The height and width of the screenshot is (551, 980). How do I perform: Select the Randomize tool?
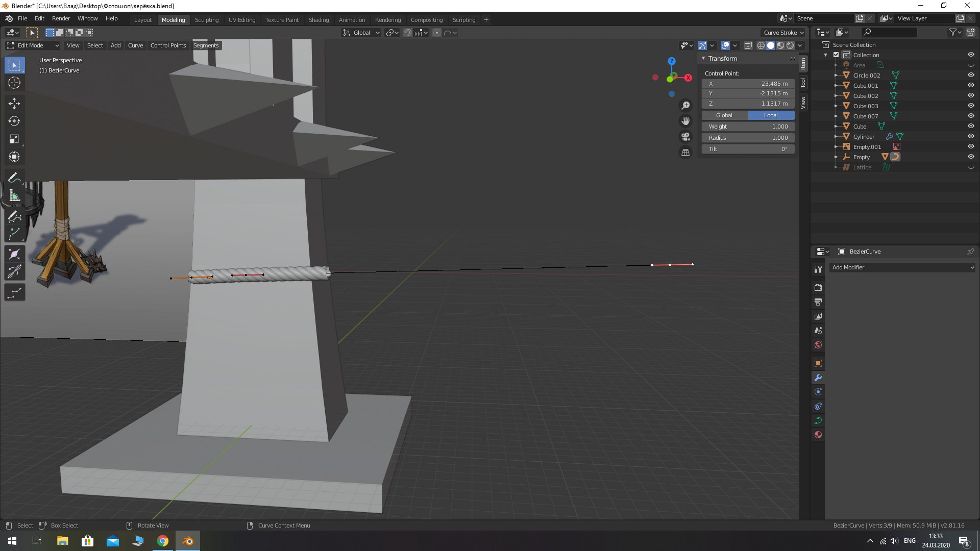tap(14, 292)
